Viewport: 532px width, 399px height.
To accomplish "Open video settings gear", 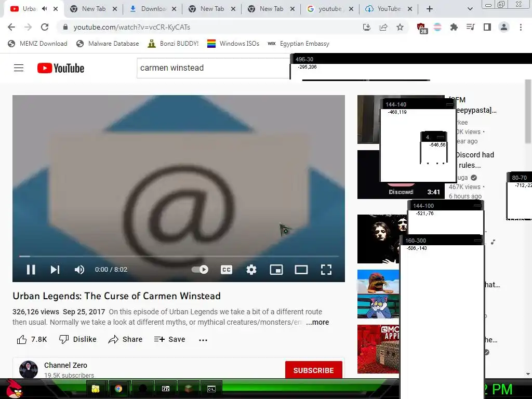I will (x=251, y=270).
